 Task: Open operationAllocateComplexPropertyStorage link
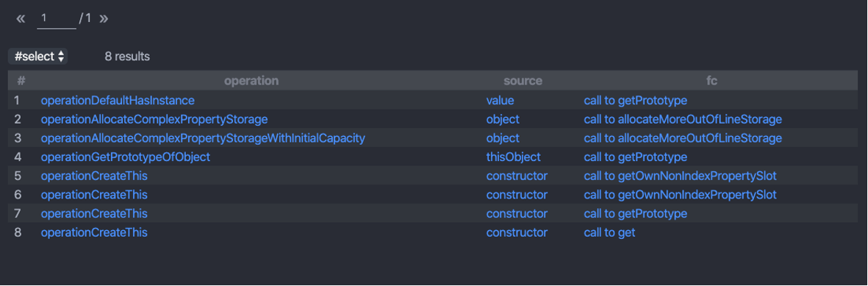[154, 119]
